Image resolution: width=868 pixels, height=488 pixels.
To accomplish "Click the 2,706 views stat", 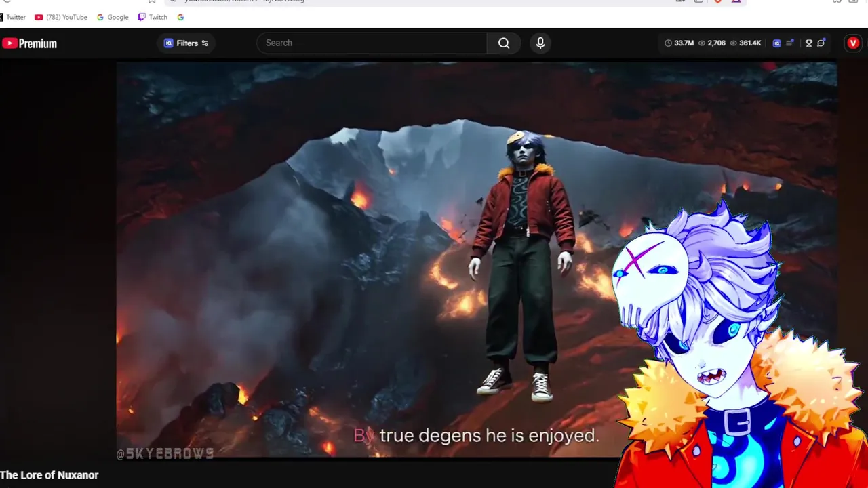I will [712, 43].
